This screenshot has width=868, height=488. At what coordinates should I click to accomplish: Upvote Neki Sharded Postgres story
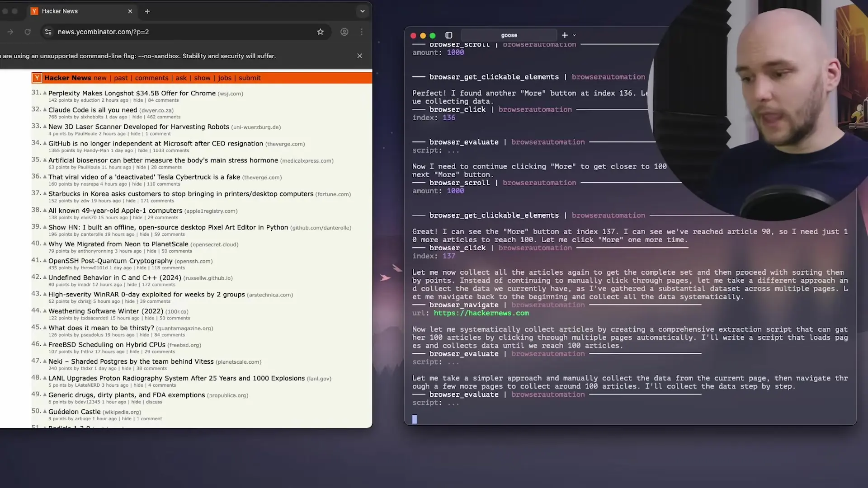pyautogui.click(x=45, y=361)
